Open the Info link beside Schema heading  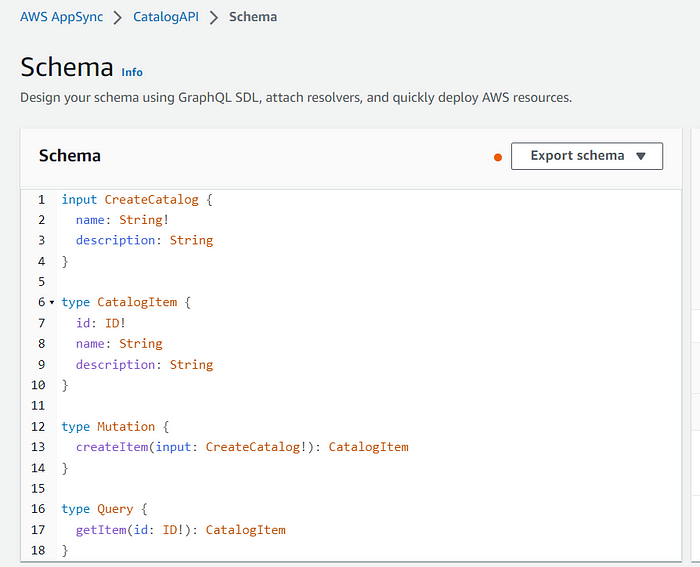(132, 72)
